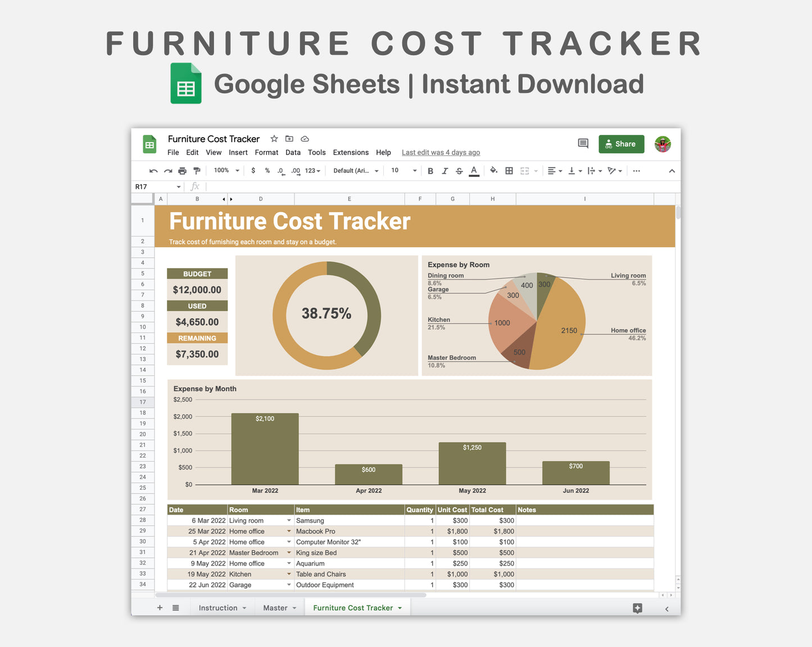Open the Borders icon
Viewport: 812px width, 647px height.
click(x=509, y=170)
